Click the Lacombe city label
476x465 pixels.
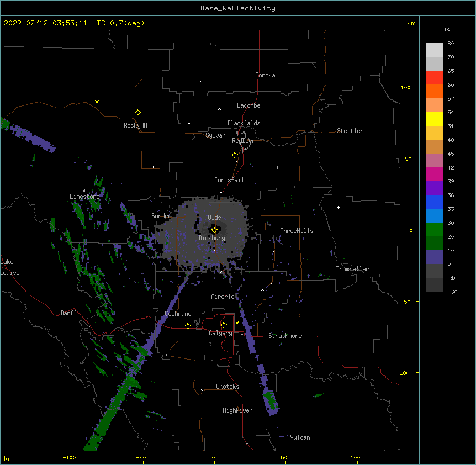click(248, 105)
